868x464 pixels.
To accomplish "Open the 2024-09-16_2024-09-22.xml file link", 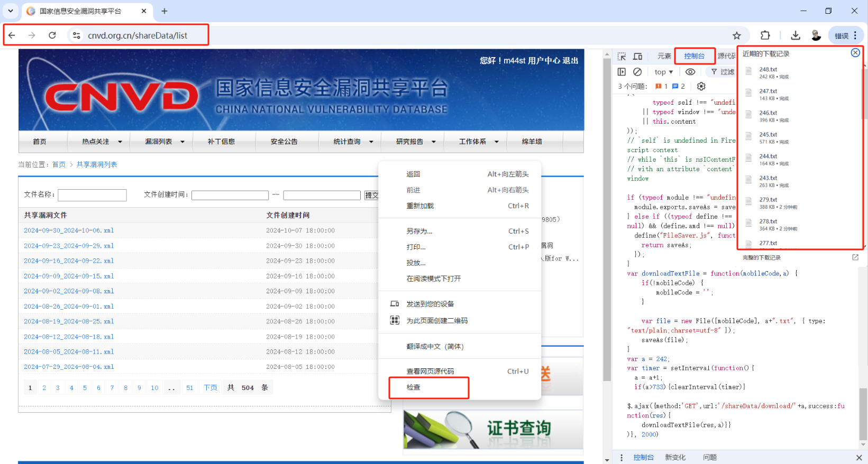I will click(x=69, y=261).
